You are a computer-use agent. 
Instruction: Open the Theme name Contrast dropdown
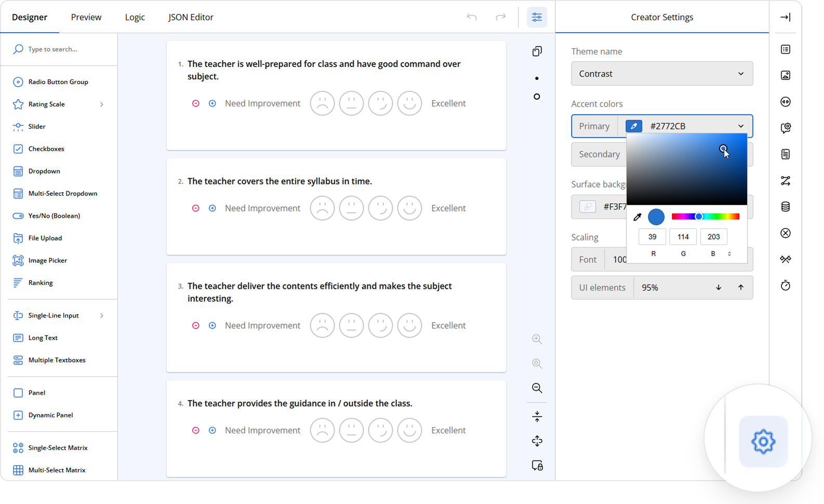(662, 74)
